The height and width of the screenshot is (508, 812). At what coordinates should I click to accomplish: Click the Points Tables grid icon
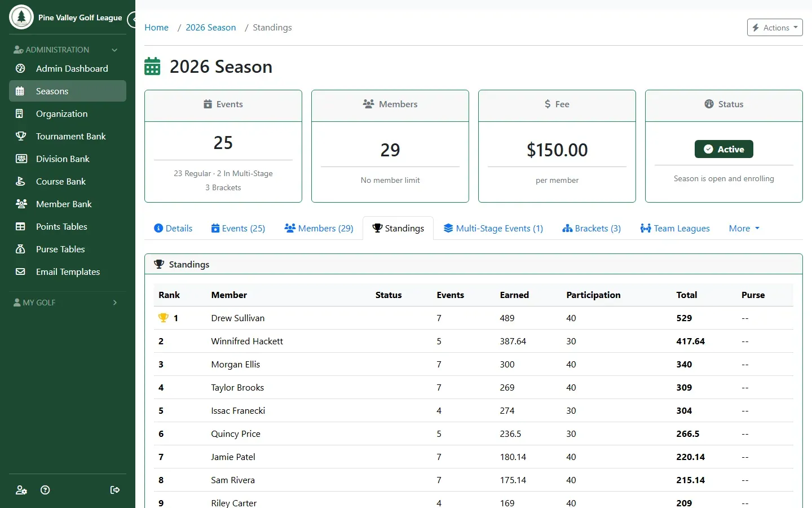pos(20,226)
